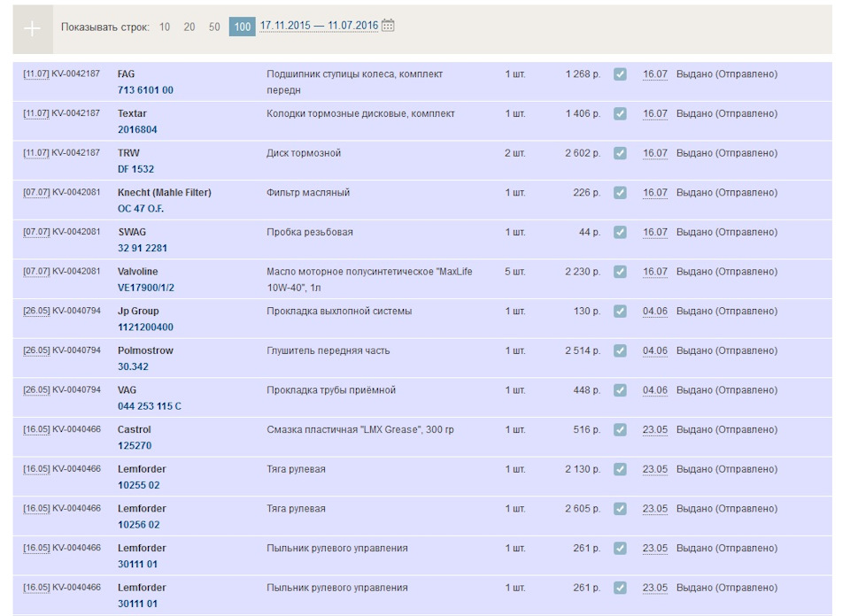Toggle checkbox in Knecht OC 47 O.F. row
850x616 pixels.
(x=620, y=193)
